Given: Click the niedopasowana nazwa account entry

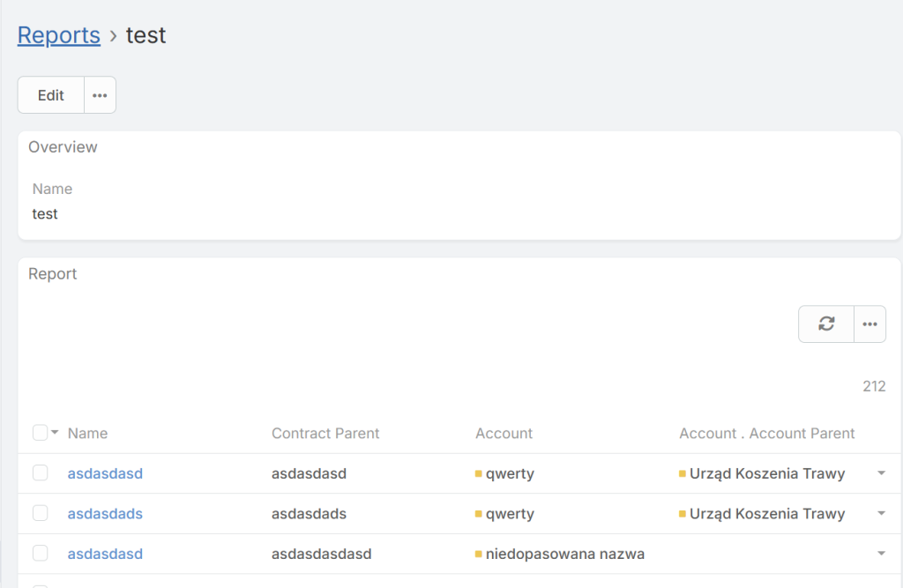Looking at the screenshot, I should point(565,555).
